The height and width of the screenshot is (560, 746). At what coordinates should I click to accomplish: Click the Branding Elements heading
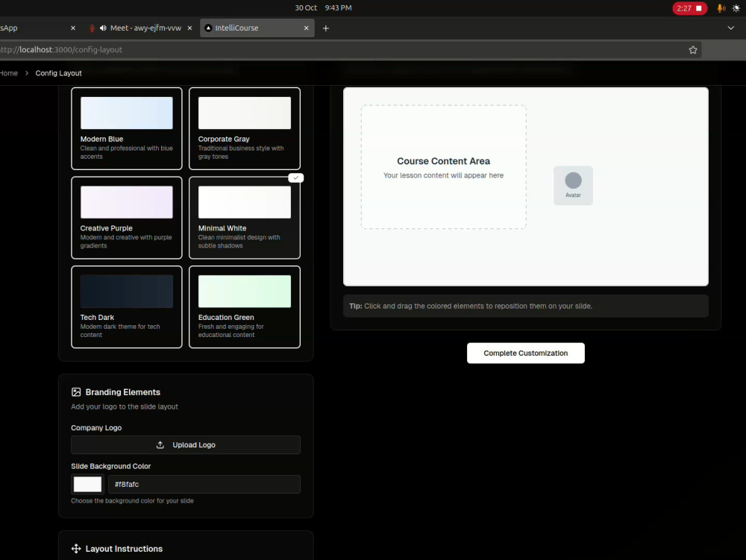[123, 392]
